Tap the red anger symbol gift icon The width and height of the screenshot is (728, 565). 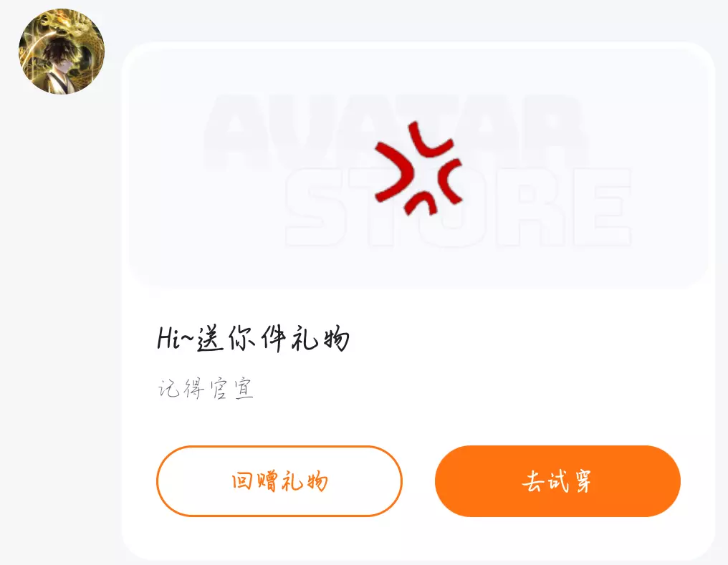tap(418, 169)
